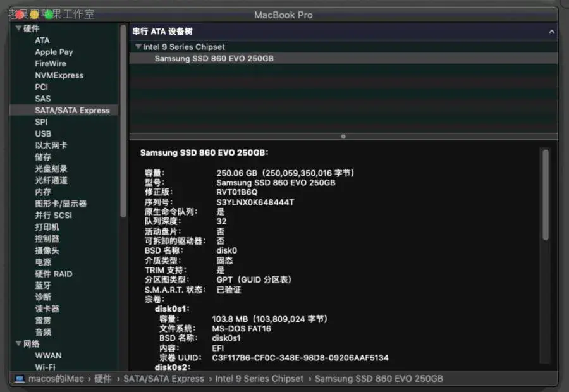Image resolution: width=569 pixels, height=392 pixels.
Task: Select Samsung SSD 860 EVO 250GB tree row
Action: [x=343, y=58]
